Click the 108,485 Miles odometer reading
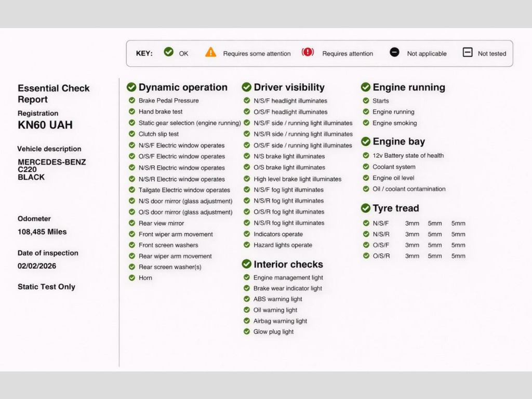Screen dimensions: 532x399 click(42, 232)
